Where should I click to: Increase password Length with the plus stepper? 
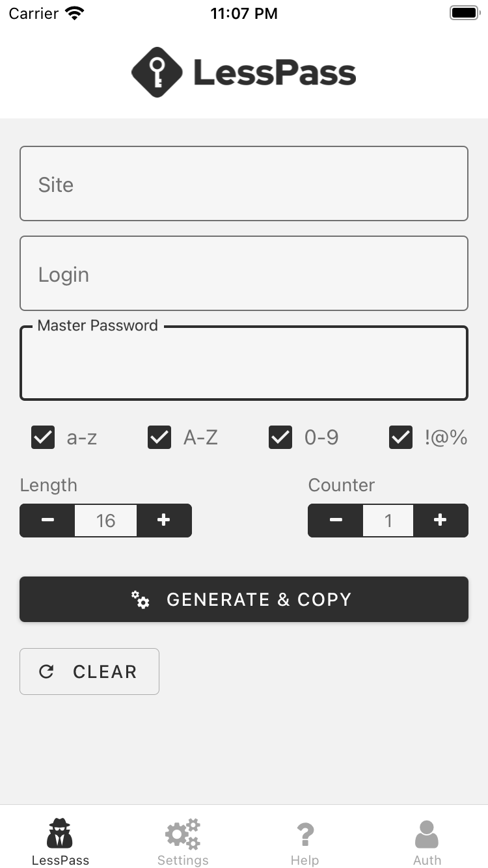click(x=164, y=521)
